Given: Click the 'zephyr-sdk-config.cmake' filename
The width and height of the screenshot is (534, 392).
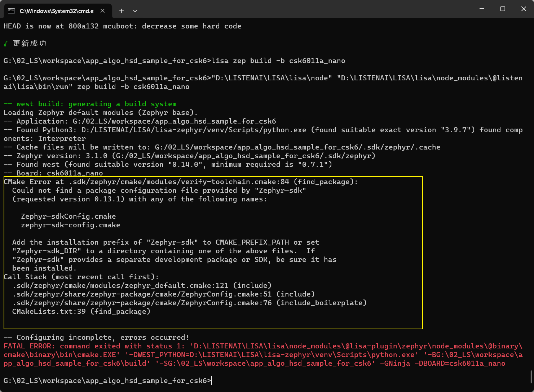Looking at the screenshot, I should [71, 225].
